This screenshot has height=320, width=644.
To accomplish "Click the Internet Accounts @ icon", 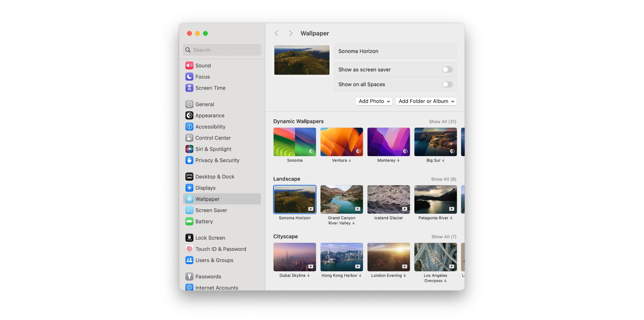I will coord(189,287).
